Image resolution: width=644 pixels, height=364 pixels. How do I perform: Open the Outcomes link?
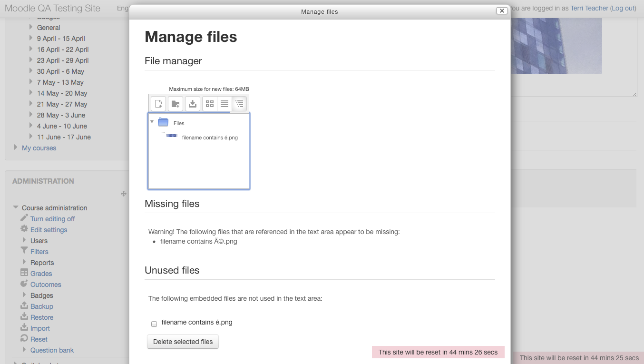pyautogui.click(x=46, y=285)
